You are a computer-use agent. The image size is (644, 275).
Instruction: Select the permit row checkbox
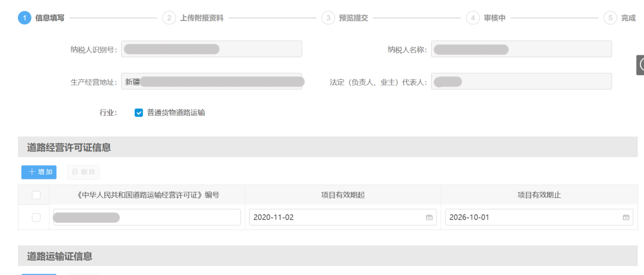(x=36, y=218)
